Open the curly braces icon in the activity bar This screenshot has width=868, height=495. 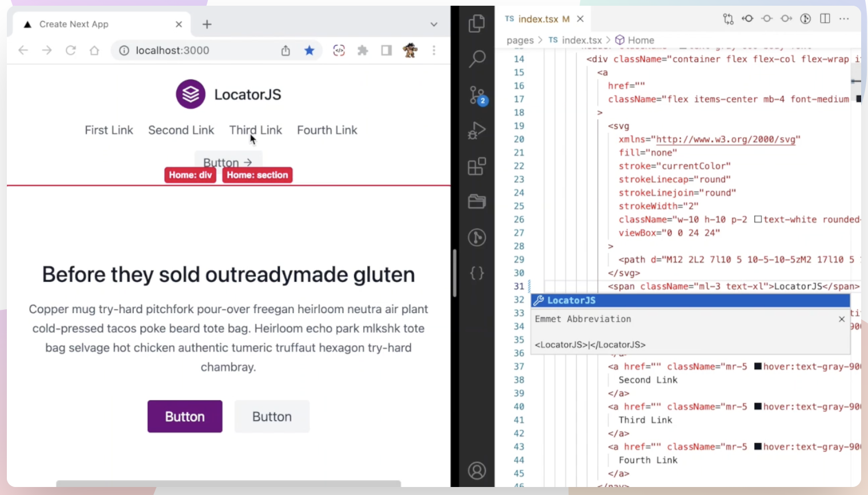477,273
